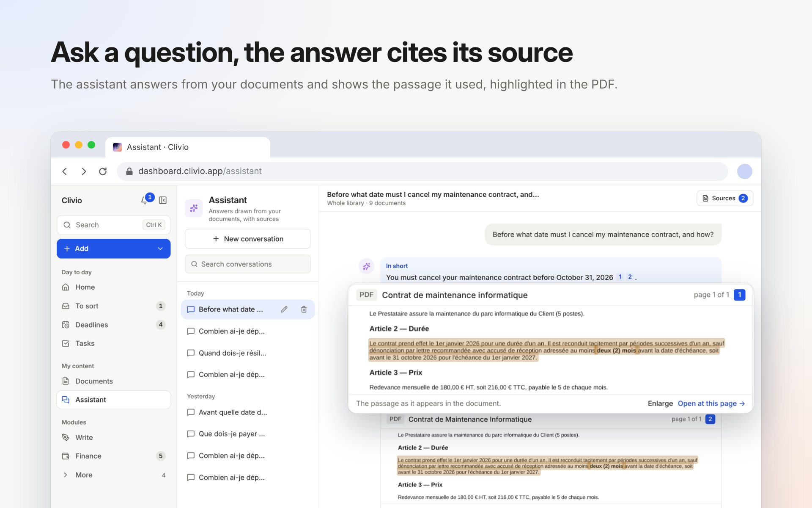Reload the page with refresh icon
812x508 pixels.
coord(103,171)
